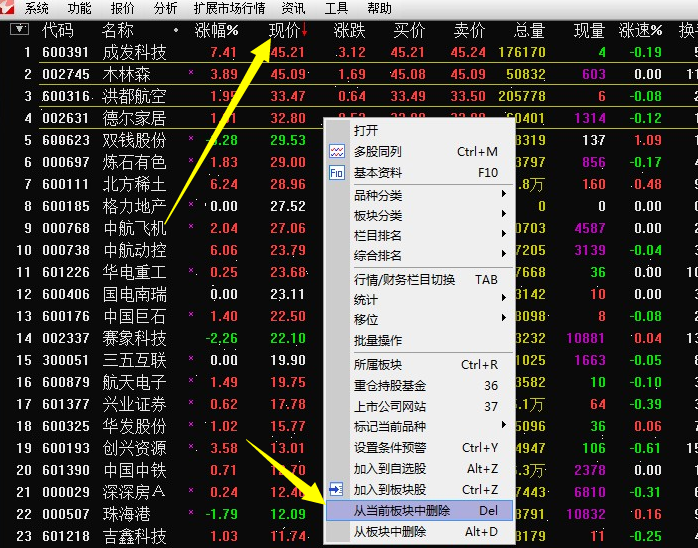The image size is (698, 548).
Task: Select stock row 木林森
Action: point(349,74)
